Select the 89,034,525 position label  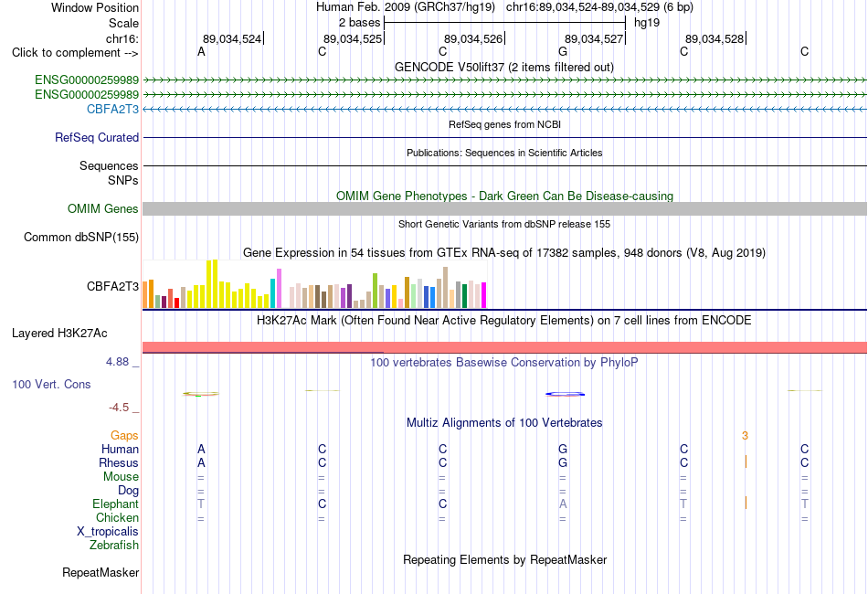pyautogui.click(x=353, y=38)
